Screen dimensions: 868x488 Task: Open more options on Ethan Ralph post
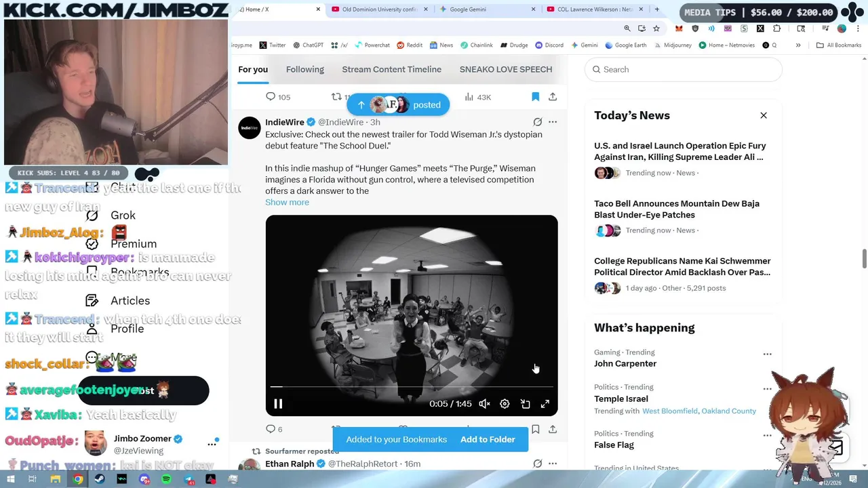(x=553, y=464)
